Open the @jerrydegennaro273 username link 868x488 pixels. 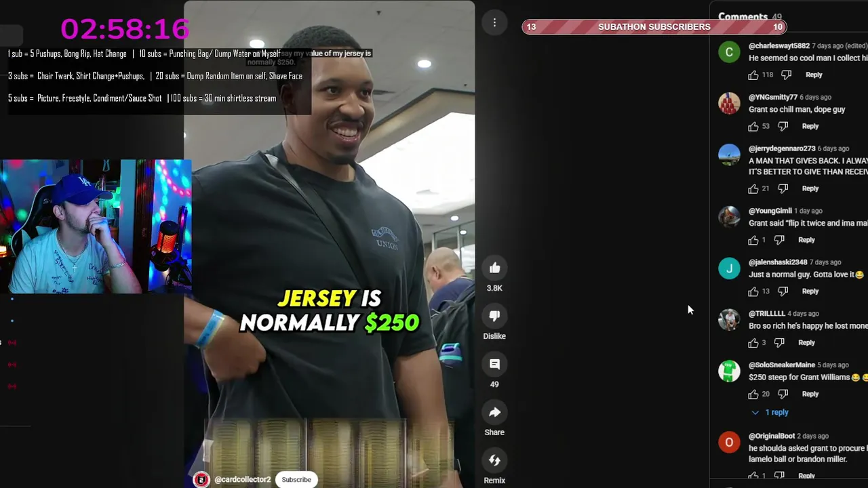pos(782,149)
